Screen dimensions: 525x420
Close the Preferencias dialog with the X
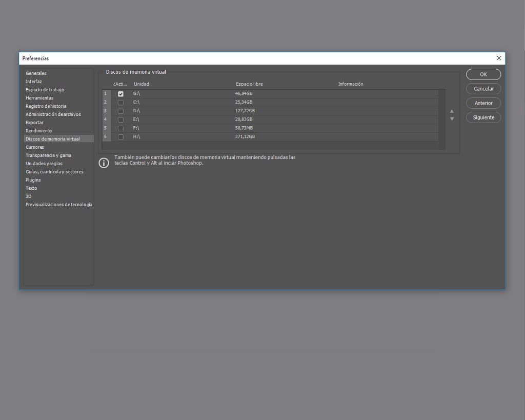click(x=498, y=58)
